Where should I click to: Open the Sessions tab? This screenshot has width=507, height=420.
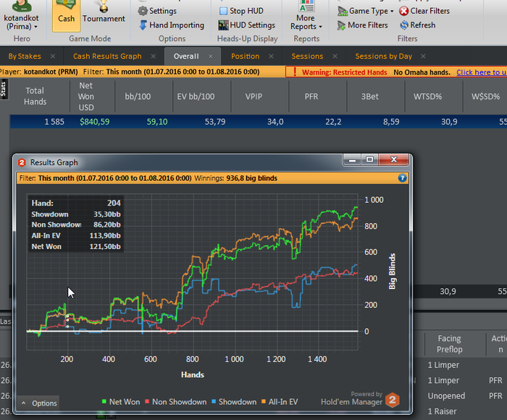pos(307,56)
